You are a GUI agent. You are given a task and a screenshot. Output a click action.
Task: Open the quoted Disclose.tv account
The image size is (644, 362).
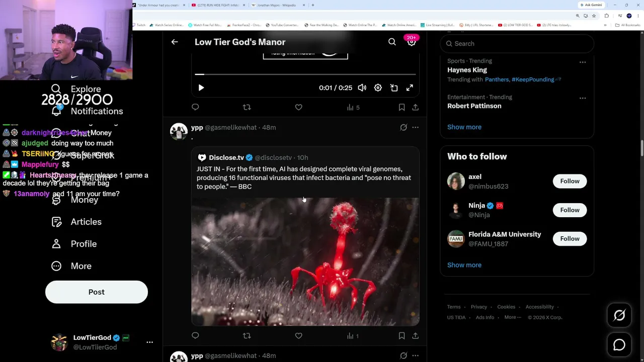click(226, 157)
